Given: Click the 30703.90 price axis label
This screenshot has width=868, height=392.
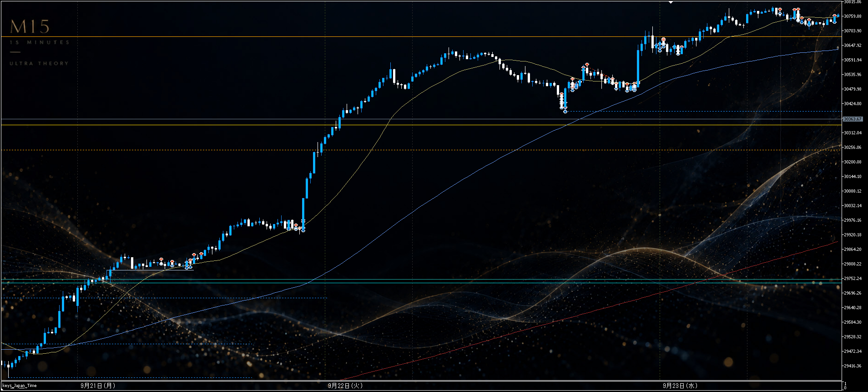Looking at the screenshot, I should [x=853, y=31].
